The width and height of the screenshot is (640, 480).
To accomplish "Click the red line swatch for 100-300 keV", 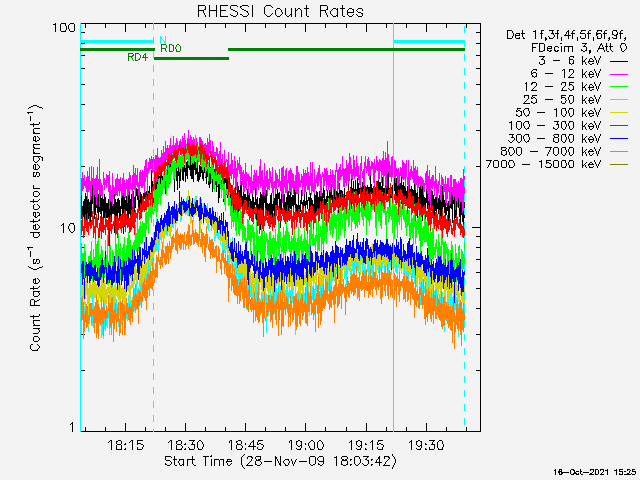I will coord(619,126).
